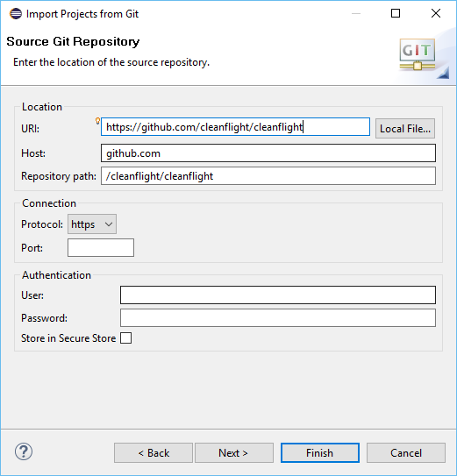Select the Repository path field
The width and height of the screenshot is (457, 476).
point(268,176)
